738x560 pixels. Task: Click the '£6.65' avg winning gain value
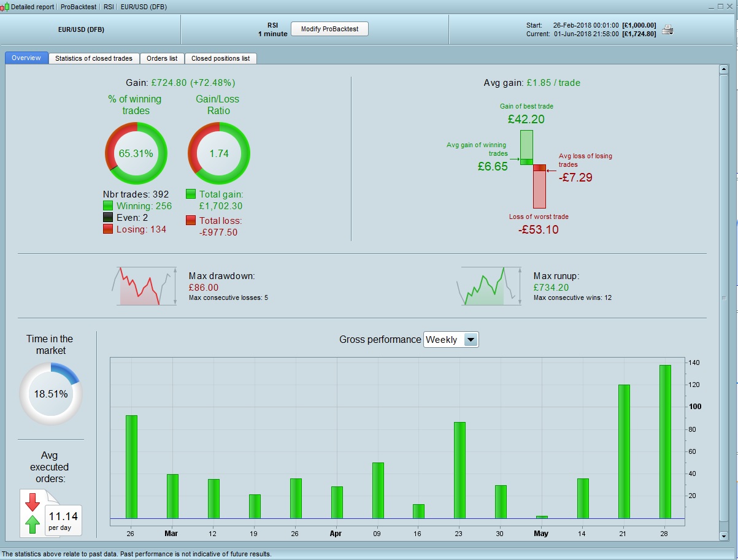(x=493, y=166)
